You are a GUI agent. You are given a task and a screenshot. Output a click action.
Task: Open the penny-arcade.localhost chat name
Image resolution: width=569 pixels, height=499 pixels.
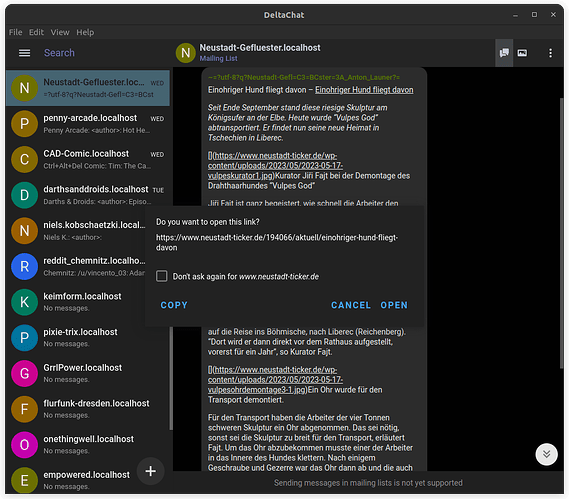90,118
